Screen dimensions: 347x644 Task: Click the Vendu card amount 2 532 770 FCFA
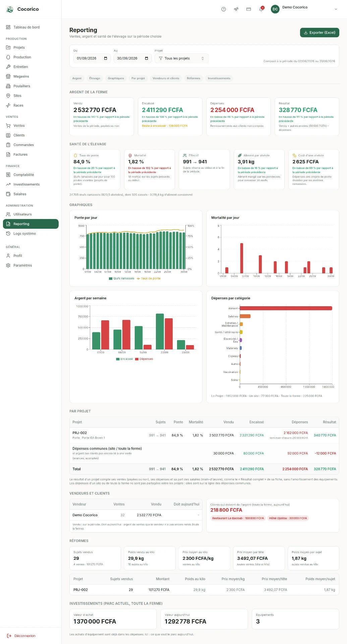coord(95,110)
